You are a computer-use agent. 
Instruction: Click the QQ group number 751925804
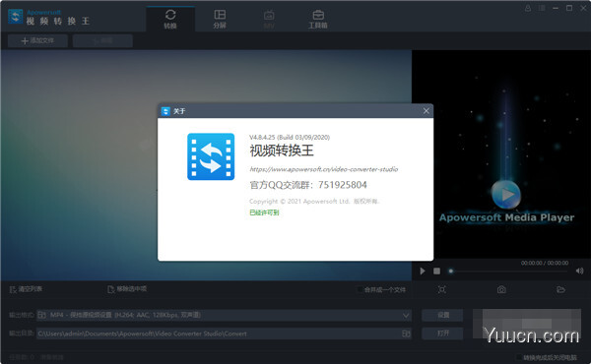tap(342, 185)
